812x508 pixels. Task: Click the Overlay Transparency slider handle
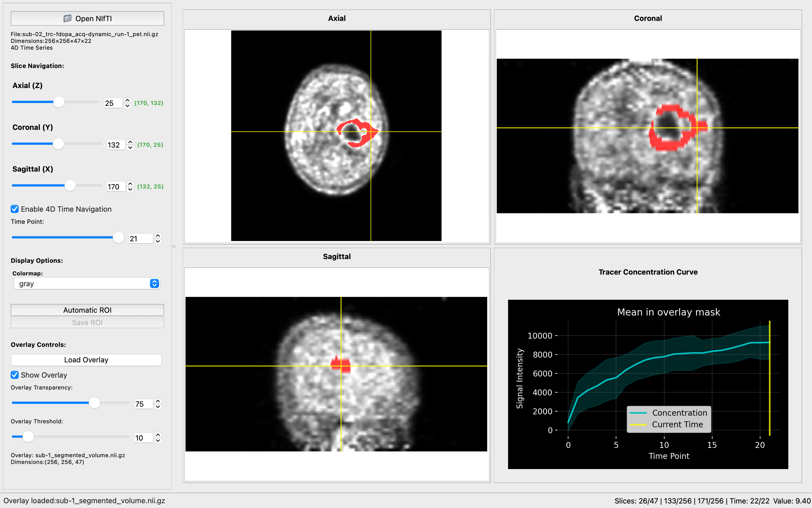click(x=95, y=402)
